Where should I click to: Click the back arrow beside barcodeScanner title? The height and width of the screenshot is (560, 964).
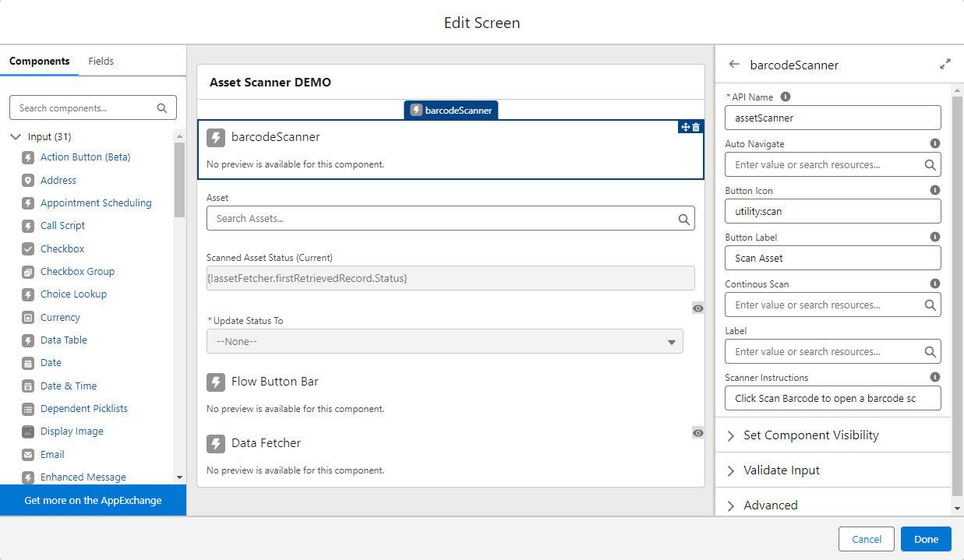(x=733, y=65)
